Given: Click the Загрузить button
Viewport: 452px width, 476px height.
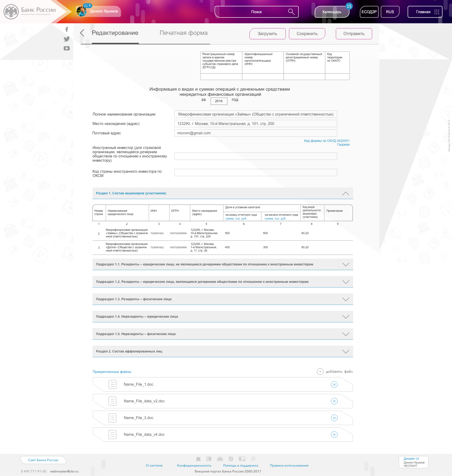Looking at the screenshot, I should 267,34.
